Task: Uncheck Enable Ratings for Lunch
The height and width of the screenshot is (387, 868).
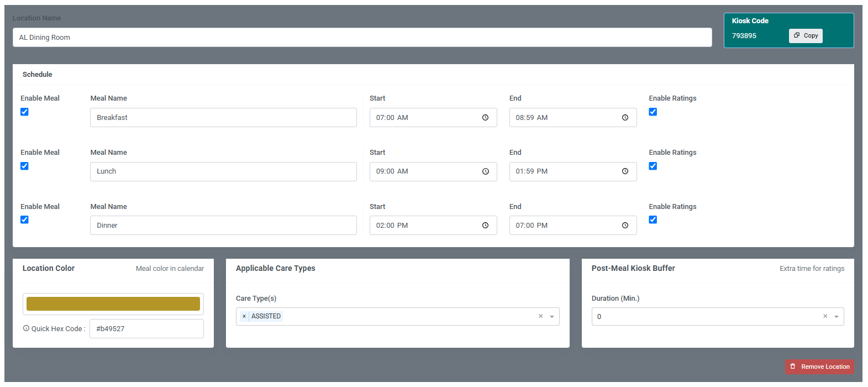Action: pos(653,166)
